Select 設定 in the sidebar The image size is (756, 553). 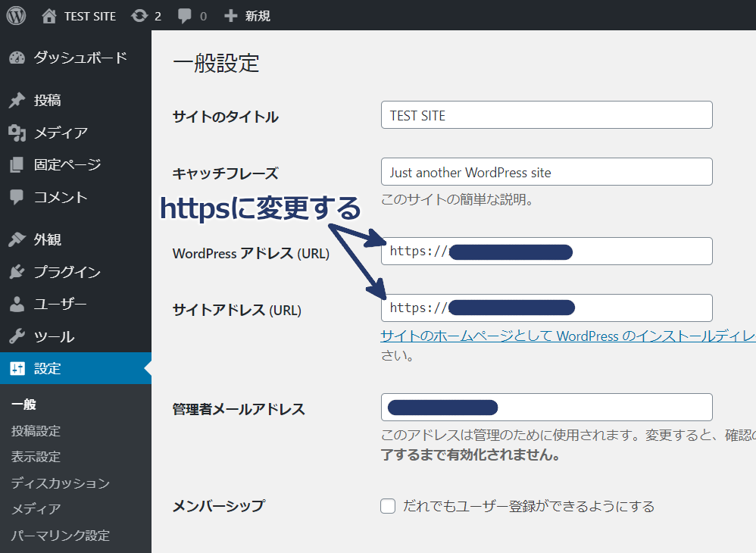pos(76,369)
